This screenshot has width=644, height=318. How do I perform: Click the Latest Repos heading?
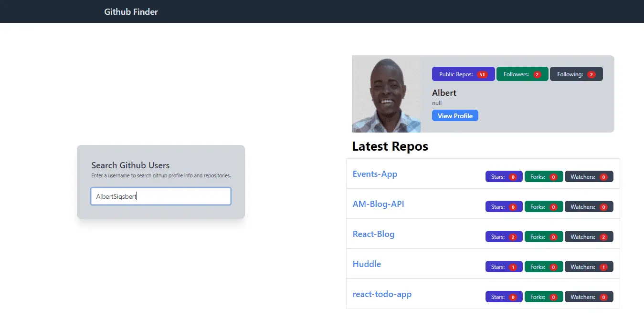point(390,146)
